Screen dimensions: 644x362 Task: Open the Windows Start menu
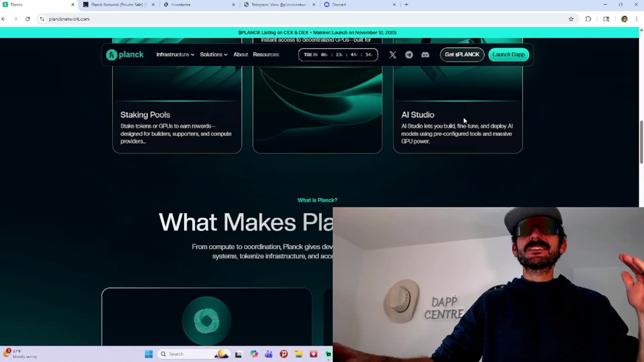[149, 354]
